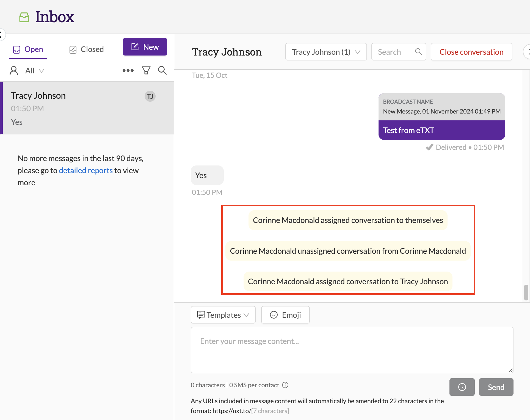Image resolution: width=530 pixels, height=420 pixels.
Task: Click the Tue, 15 Oct date label
Action: pyautogui.click(x=209, y=75)
